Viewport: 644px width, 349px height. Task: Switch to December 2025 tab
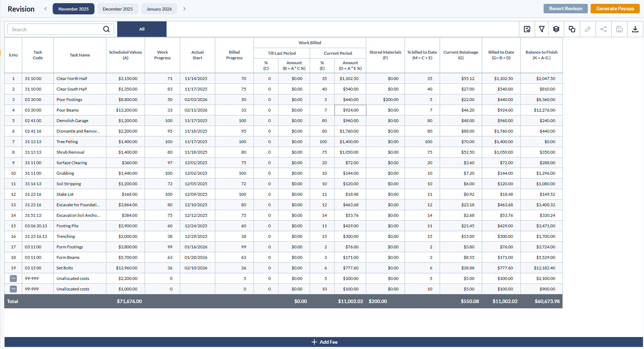[x=118, y=9]
